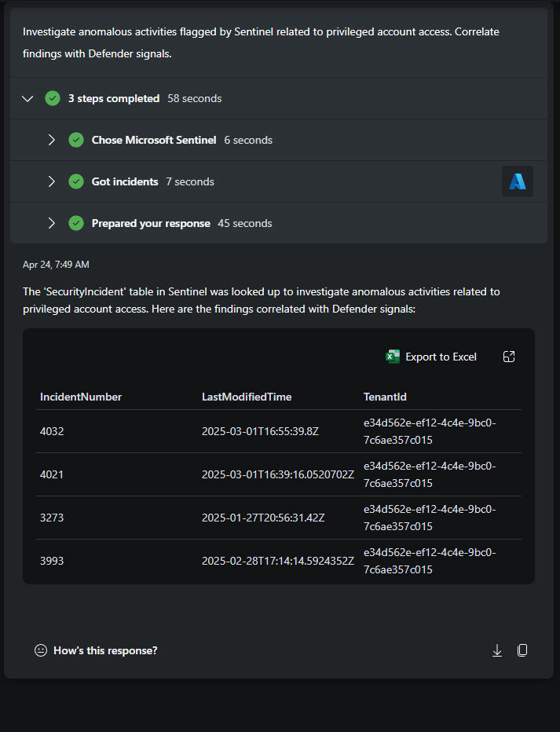Select the incident 4032 row
Viewport: 560px width, 732px height.
[279, 431]
